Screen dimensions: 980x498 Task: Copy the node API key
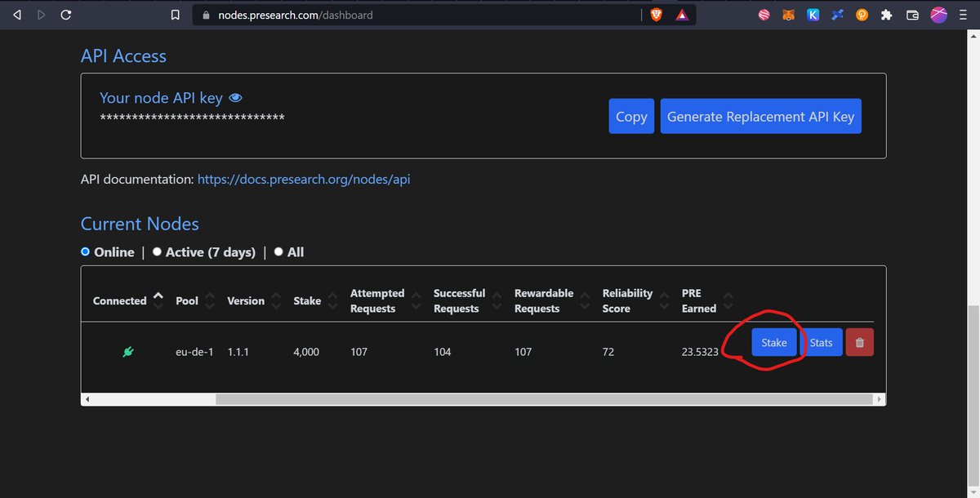point(631,116)
